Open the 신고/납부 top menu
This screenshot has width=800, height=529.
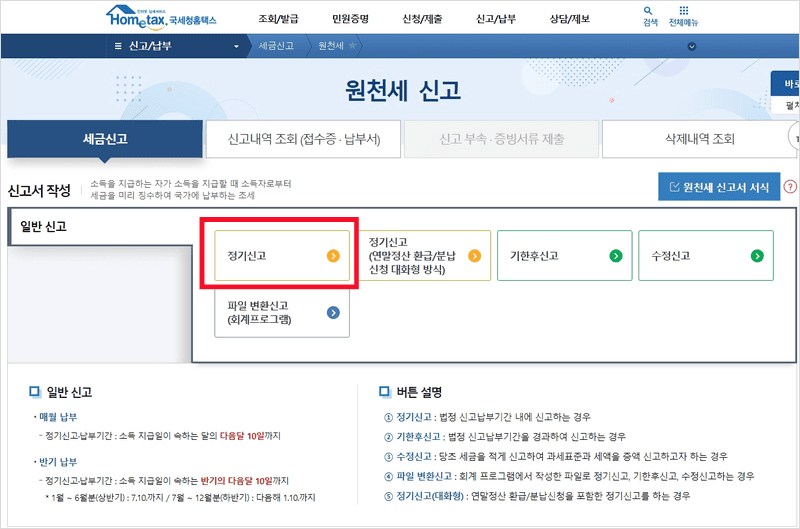[495, 19]
